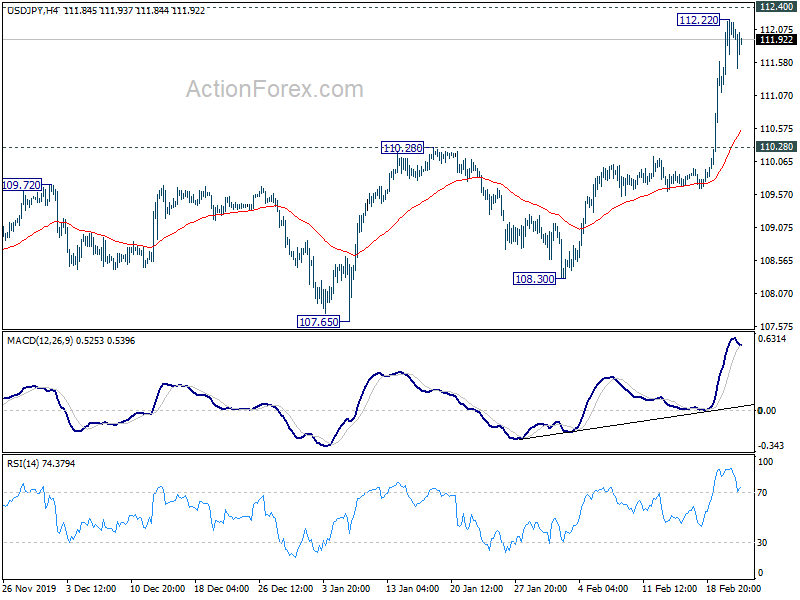Screen dimensions: 800x600
Task: Click the RSI(14) 74.3794 indicator label
Action: tap(41, 464)
